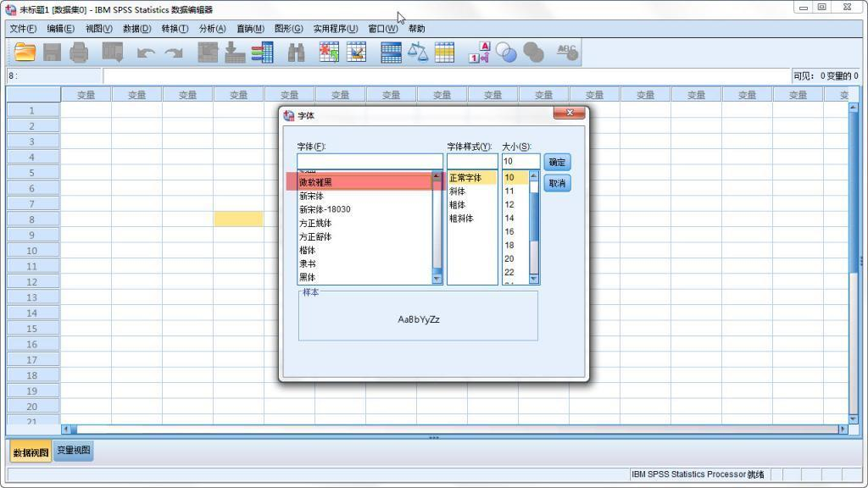This screenshot has height=488, width=868.
Task: Click the font list scroll up arrow
Action: click(437, 176)
